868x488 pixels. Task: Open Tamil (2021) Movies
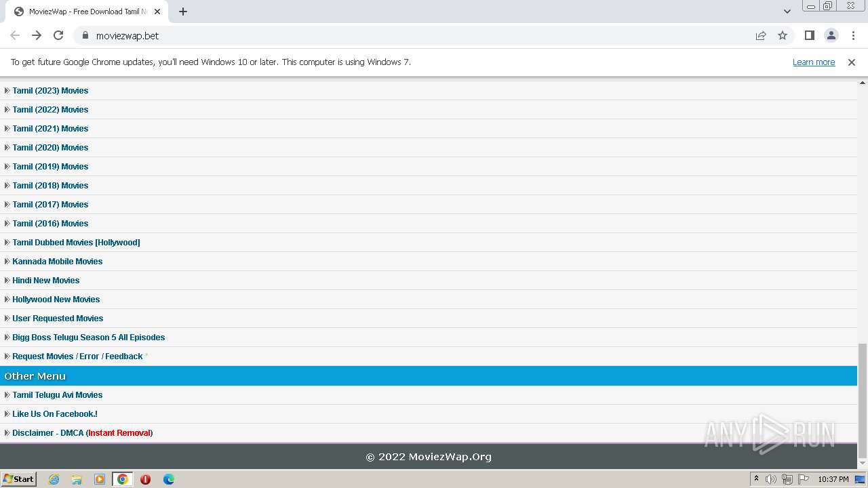(50, 128)
